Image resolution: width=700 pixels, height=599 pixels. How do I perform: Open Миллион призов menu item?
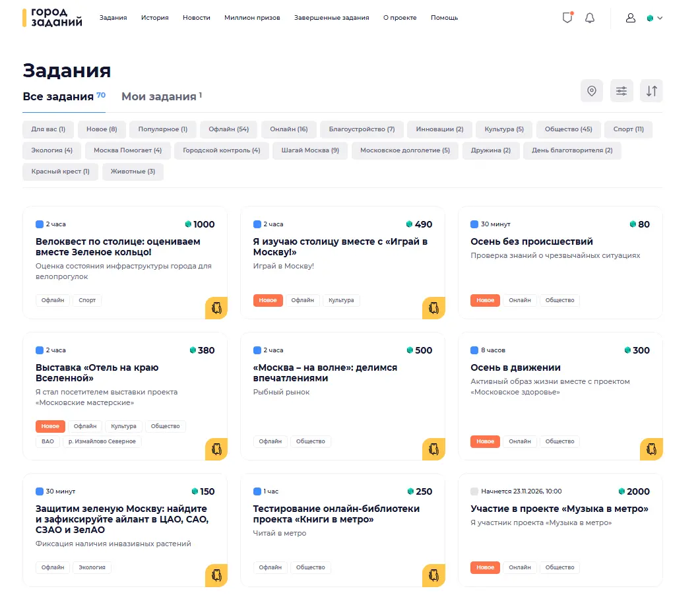(252, 18)
